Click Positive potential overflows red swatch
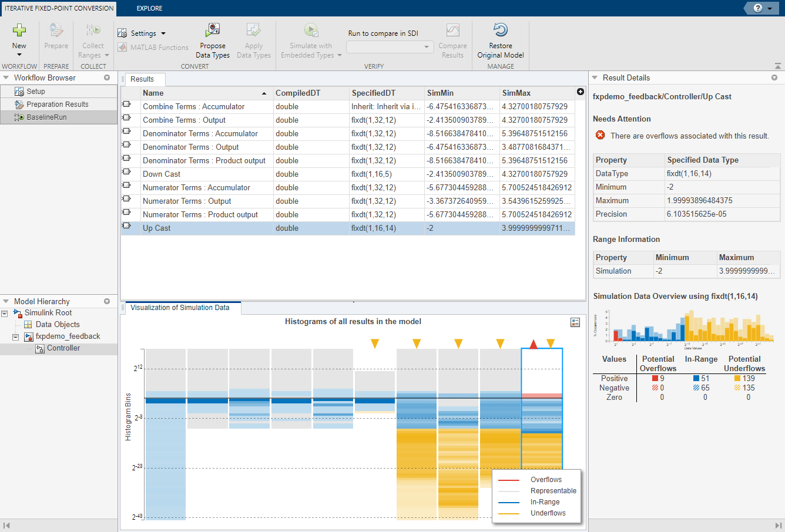This screenshot has height=532, width=785. click(x=655, y=379)
